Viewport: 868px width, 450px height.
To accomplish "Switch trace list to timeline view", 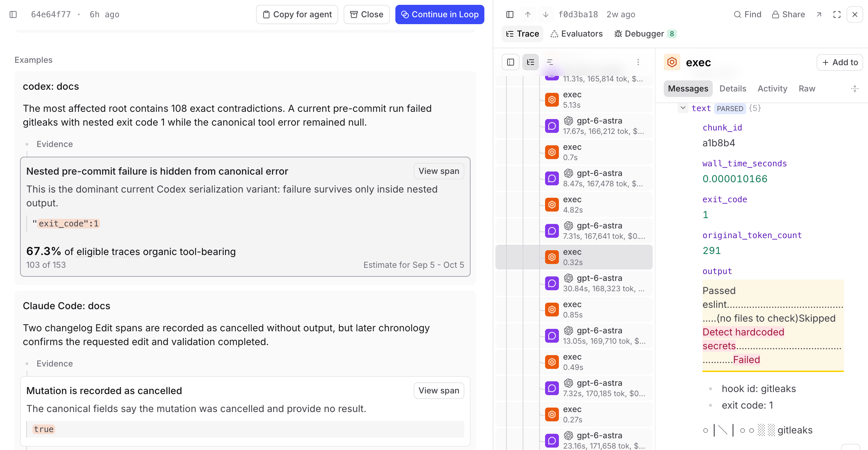I will point(550,62).
